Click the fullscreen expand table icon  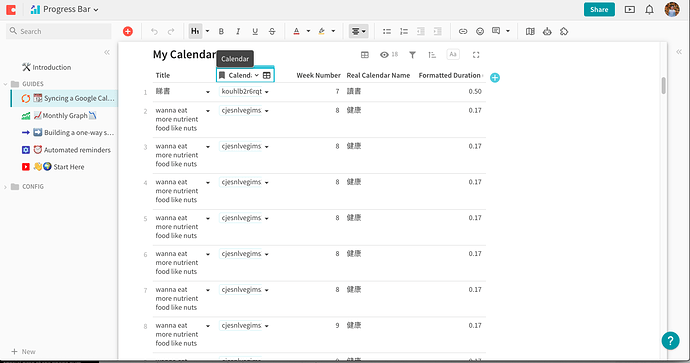476,55
